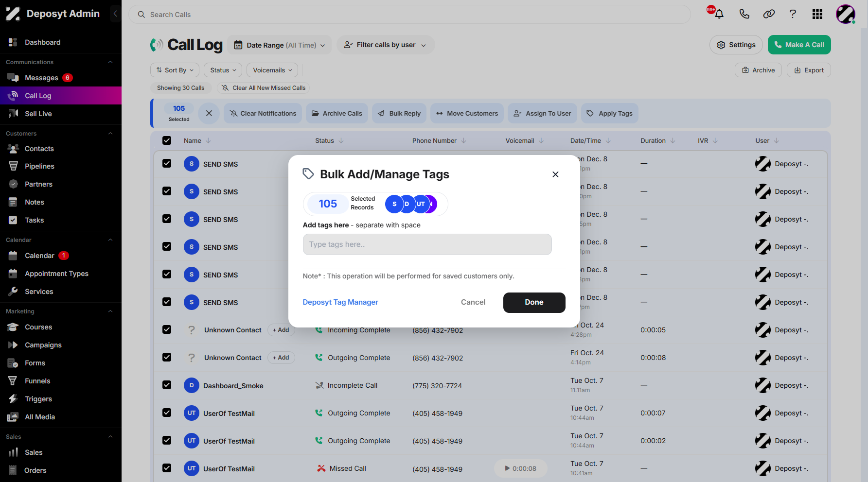Open Call Log Settings
Image resolution: width=868 pixels, height=482 pixels.
736,45
